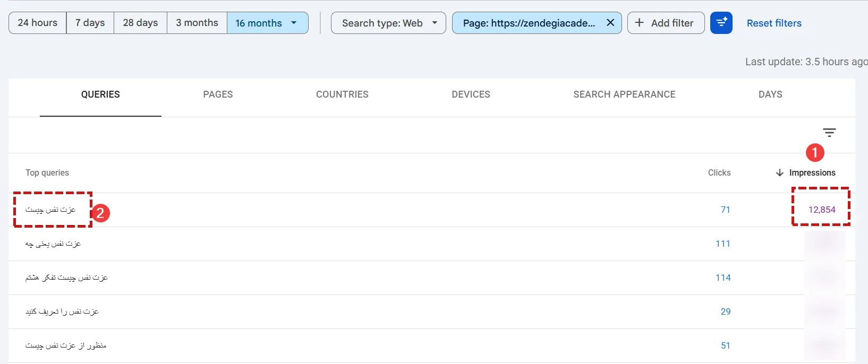Remove the Page filter with its X icon
Viewport: 868px width, 364px height.
coord(610,23)
